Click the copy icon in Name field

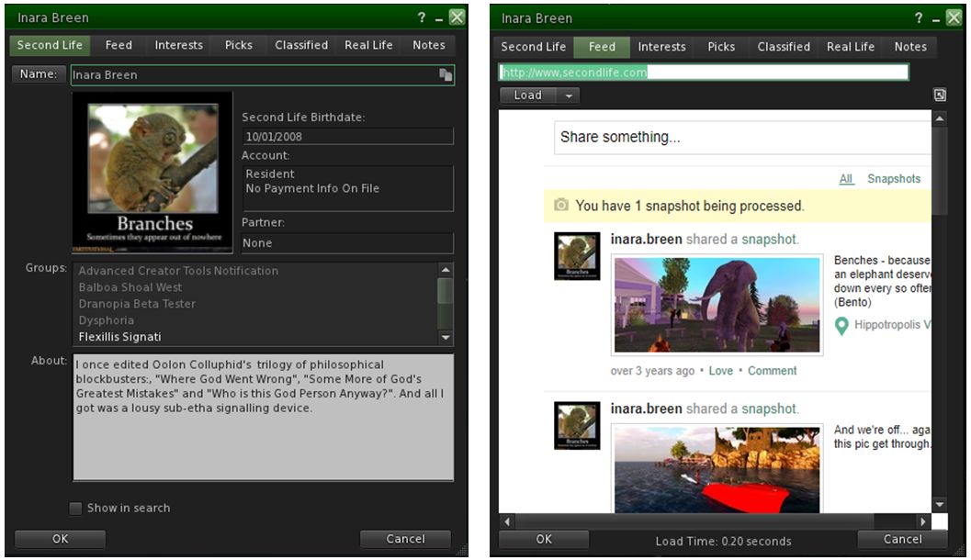tap(446, 75)
